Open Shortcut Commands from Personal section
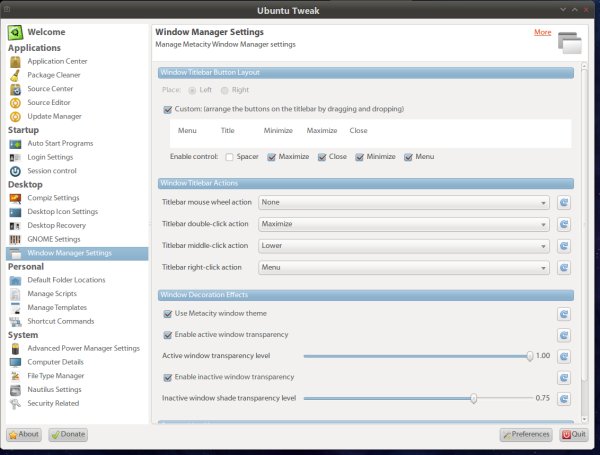 60,321
